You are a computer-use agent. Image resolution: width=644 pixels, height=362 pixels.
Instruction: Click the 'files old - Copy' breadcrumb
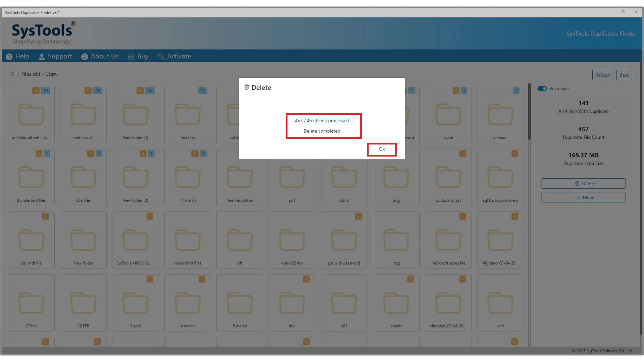pyautogui.click(x=40, y=74)
